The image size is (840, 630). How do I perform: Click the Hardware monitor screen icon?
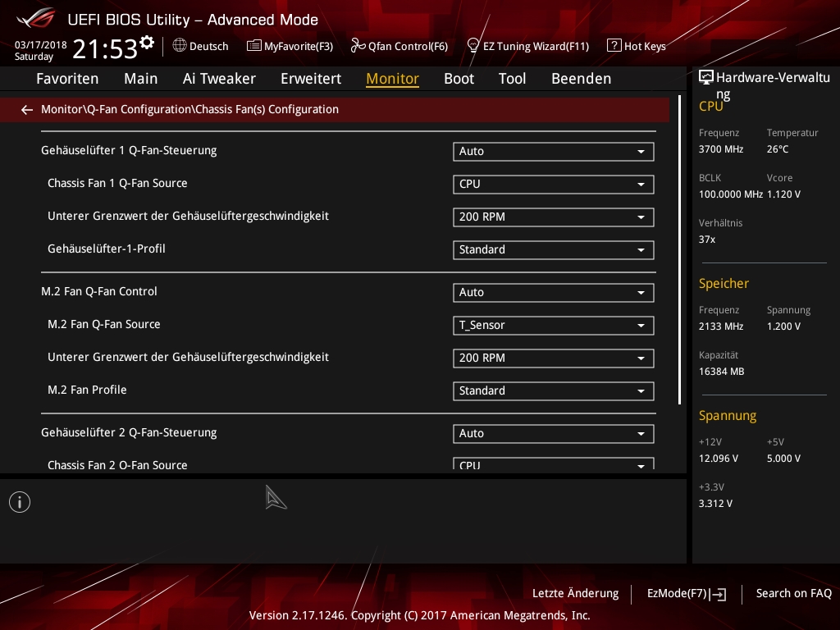coord(706,78)
